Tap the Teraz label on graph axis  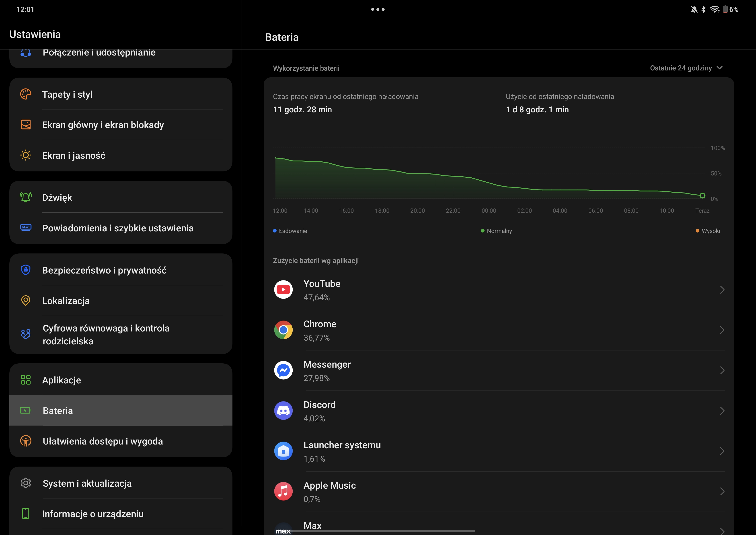click(x=702, y=210)
